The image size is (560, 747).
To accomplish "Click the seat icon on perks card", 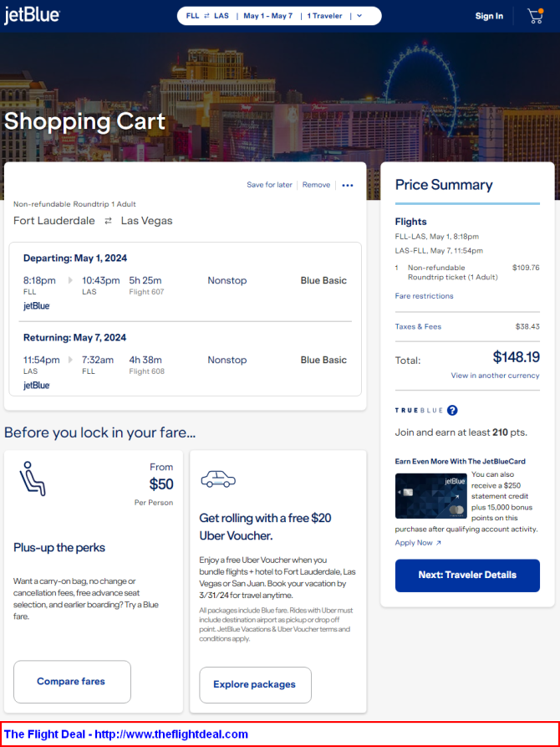I will coord(33,478).
